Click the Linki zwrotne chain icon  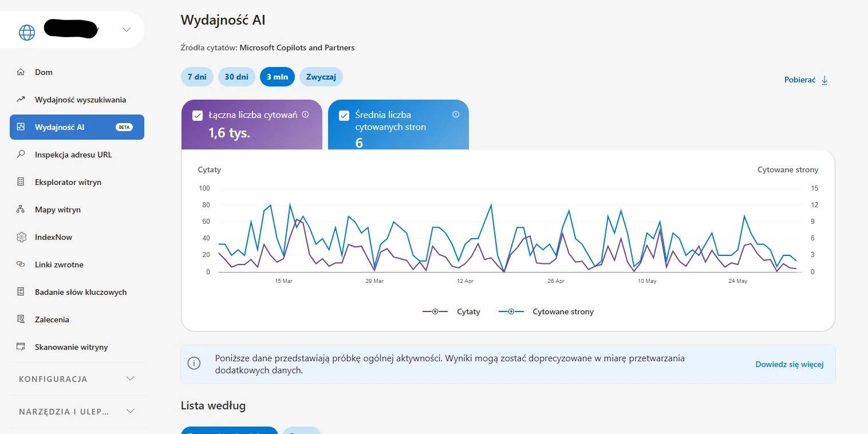pyautogui.click(x=21, y=265)
